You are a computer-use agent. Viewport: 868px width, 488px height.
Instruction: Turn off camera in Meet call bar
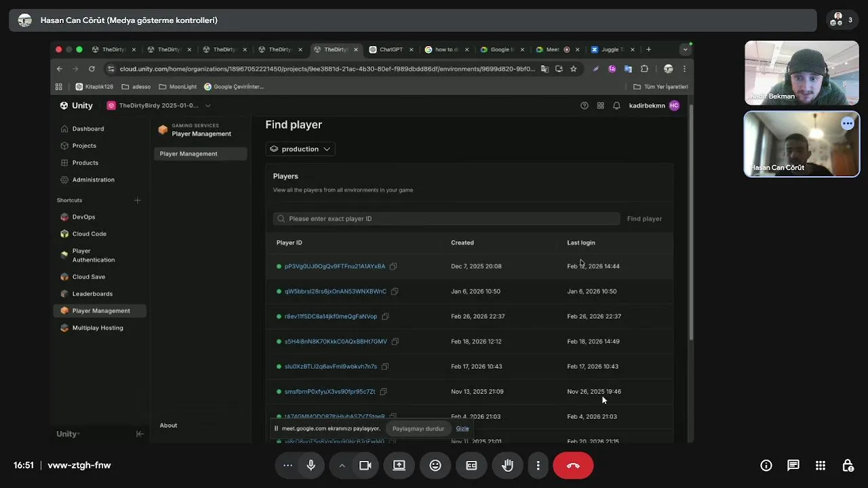365,465
